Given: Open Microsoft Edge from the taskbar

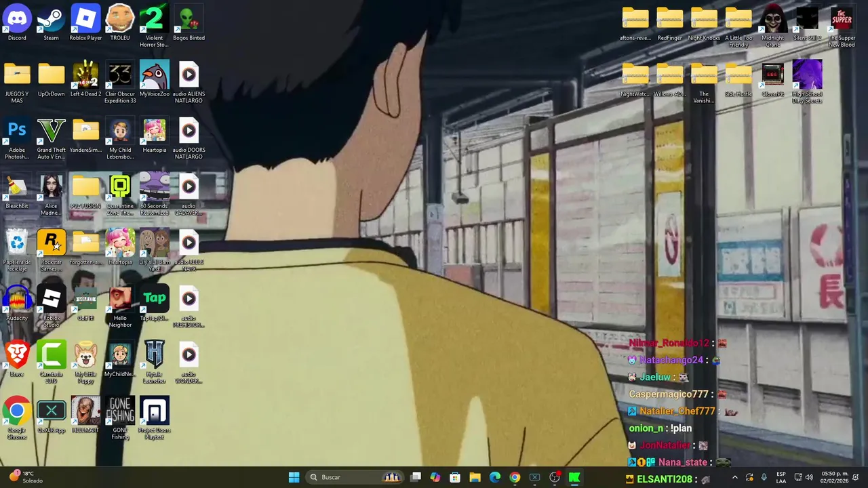Looking at the screenshot, I should click(x=495, y=477).
